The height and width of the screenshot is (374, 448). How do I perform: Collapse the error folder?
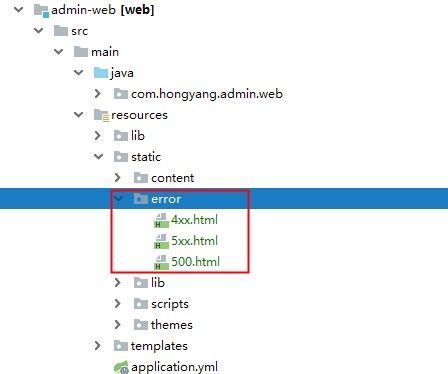pos(118,199)
